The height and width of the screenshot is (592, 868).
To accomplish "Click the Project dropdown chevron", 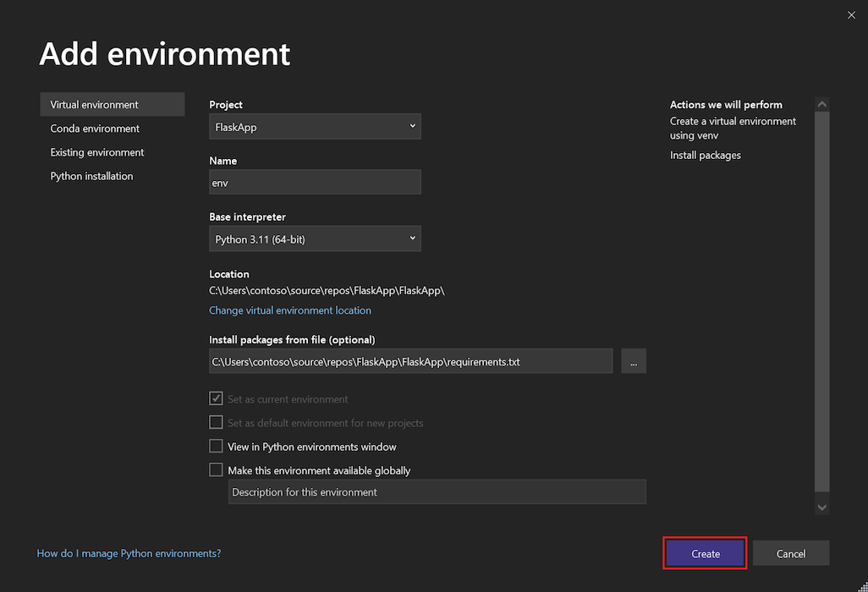I will pos(412,125).
